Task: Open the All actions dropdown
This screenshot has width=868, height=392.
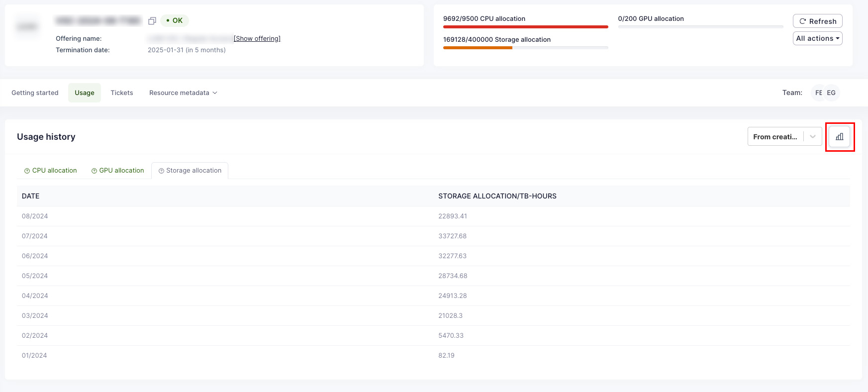Action: pos(817,38)
